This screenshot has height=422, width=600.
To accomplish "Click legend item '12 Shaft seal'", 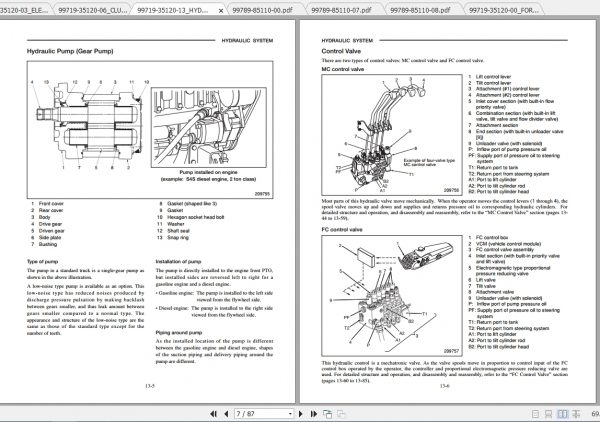I will click(173, 231).
